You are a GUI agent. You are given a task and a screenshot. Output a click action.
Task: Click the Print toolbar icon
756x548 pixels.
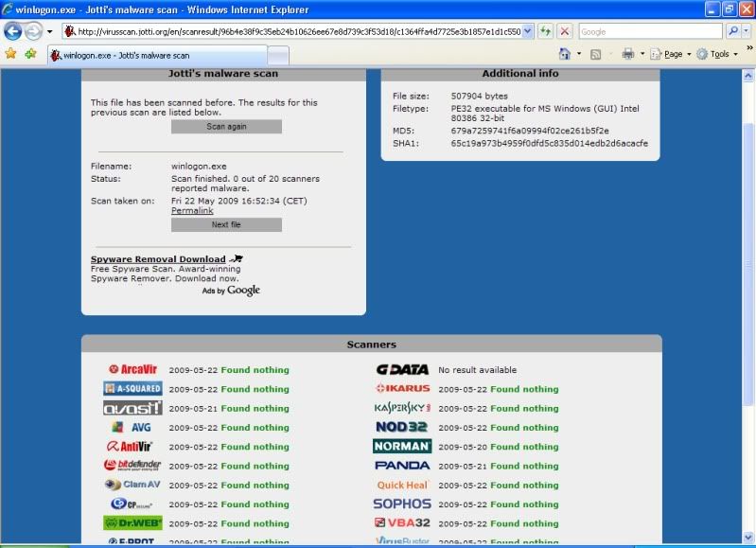point(627,54)
